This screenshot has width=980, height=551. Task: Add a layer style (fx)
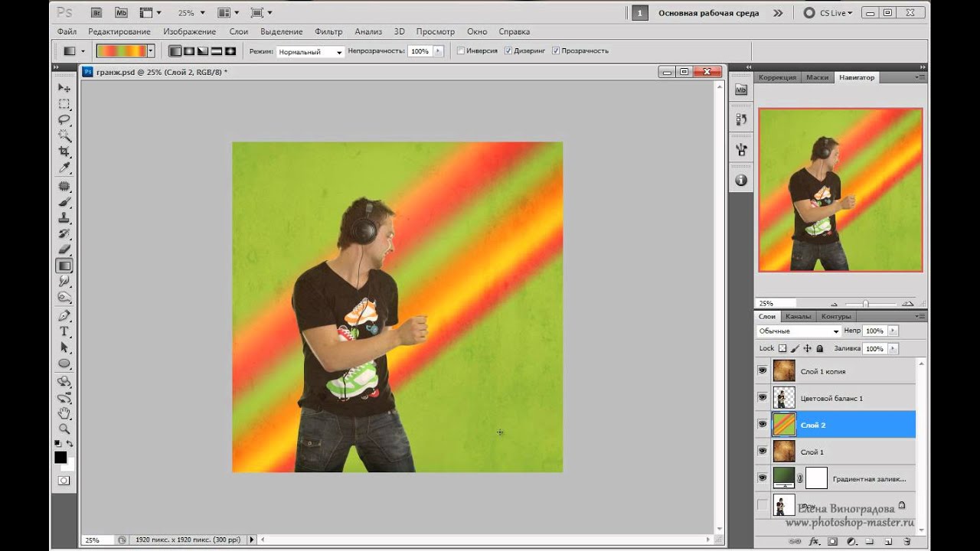click(813, 542)
